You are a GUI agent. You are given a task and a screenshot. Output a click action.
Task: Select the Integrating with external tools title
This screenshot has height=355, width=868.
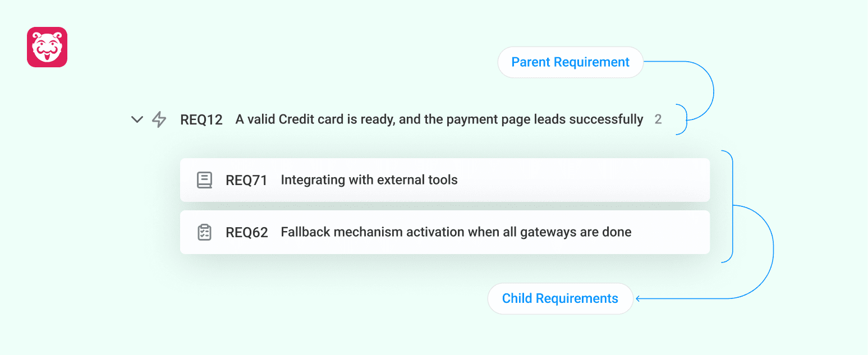click(369, 179)
